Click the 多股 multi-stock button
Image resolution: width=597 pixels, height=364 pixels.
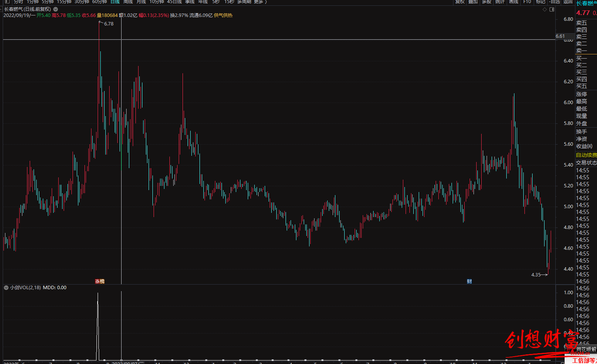pos(486,2)
